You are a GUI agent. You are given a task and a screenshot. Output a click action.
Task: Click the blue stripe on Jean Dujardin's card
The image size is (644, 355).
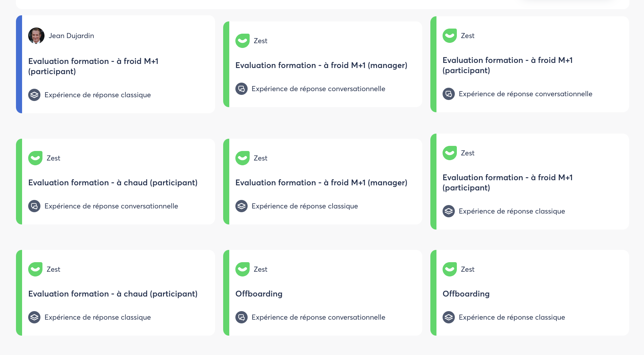tap(19, 64)
